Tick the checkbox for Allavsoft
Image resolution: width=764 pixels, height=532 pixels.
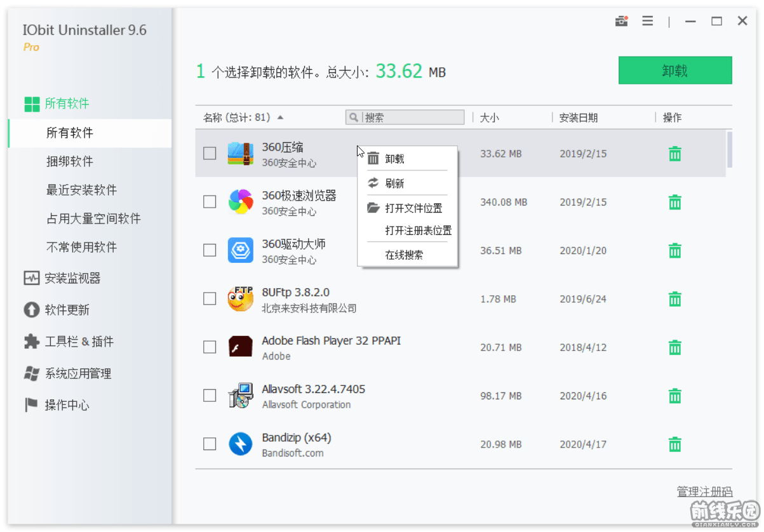coord(210,396)
